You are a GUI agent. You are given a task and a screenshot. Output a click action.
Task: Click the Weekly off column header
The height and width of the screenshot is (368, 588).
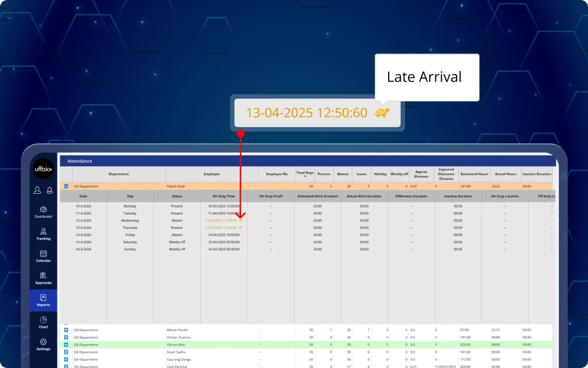pos(400,174)
